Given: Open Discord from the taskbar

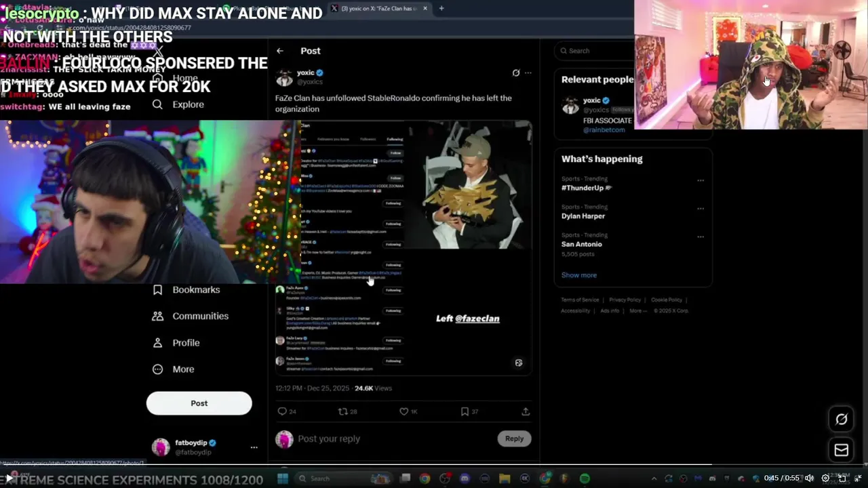Looking at the screenshot, I should 465,479.
